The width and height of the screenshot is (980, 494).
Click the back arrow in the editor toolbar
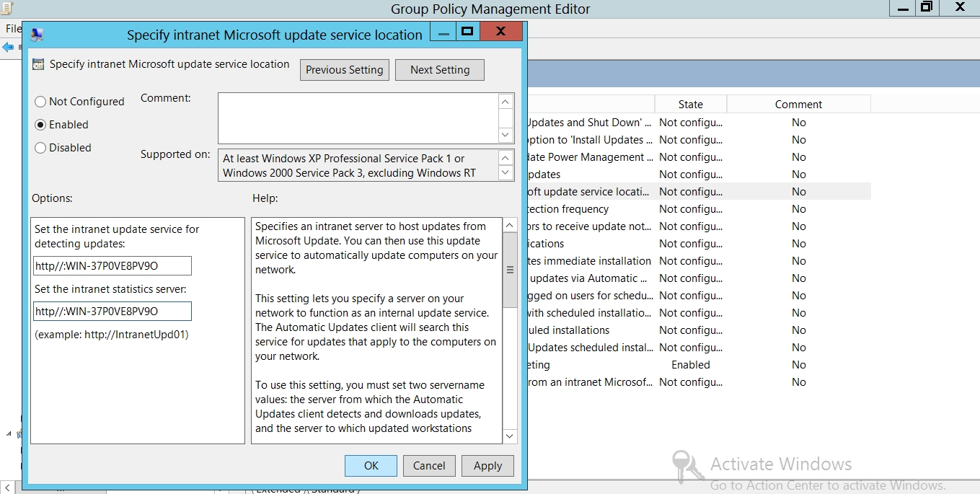[x=8, y=48]
